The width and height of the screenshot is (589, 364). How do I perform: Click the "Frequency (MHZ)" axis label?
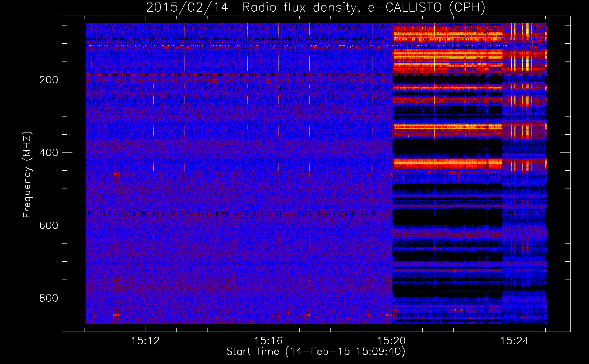pos(27,175)
